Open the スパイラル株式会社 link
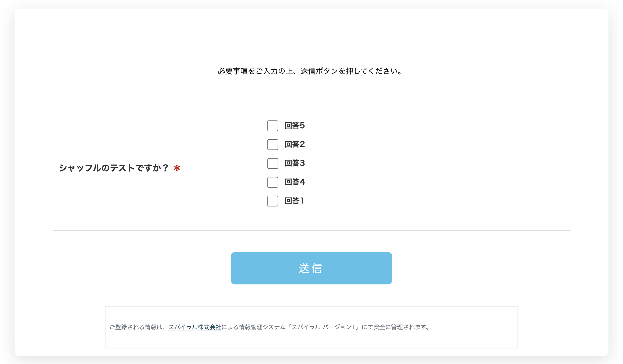 [194, 327]
